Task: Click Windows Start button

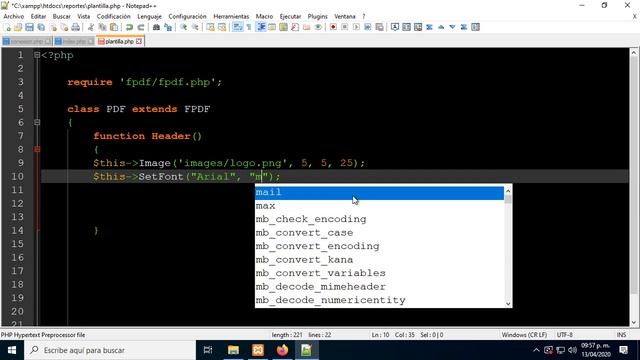Action: (12, 350)
